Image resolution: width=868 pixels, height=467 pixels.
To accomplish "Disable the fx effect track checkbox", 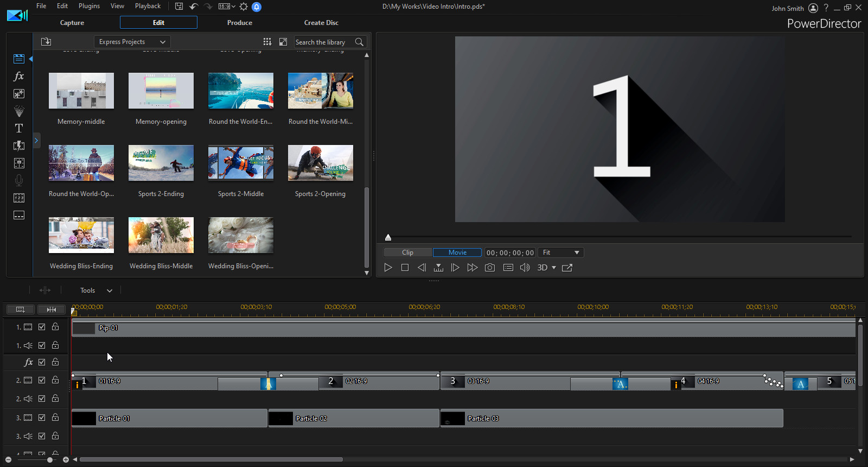I will pyautogui.click(x=42, y=362).
